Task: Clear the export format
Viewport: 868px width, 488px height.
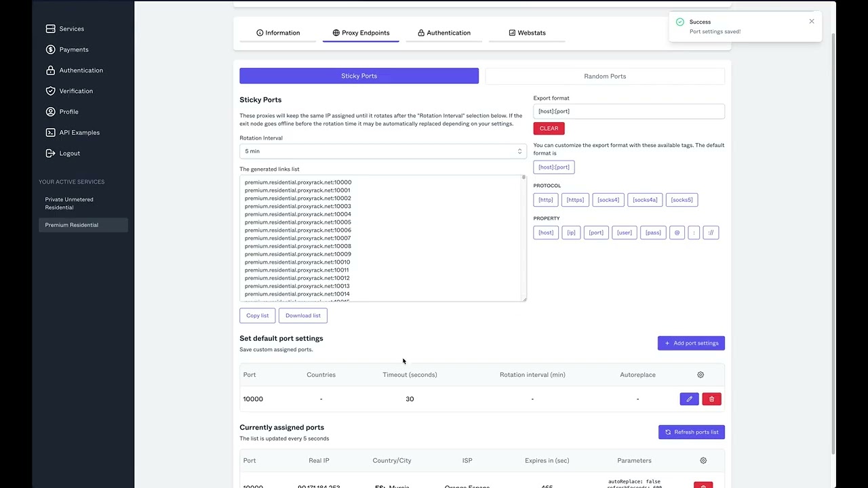Action: [549, 128]
